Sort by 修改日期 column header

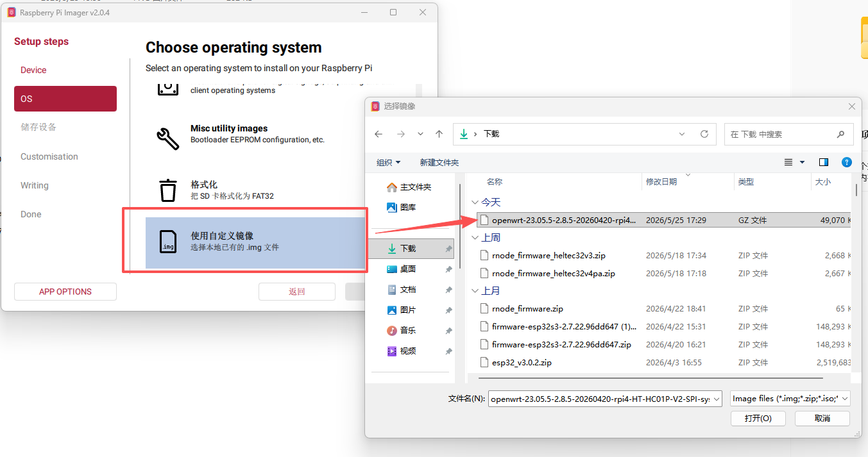tap(688, 182)
